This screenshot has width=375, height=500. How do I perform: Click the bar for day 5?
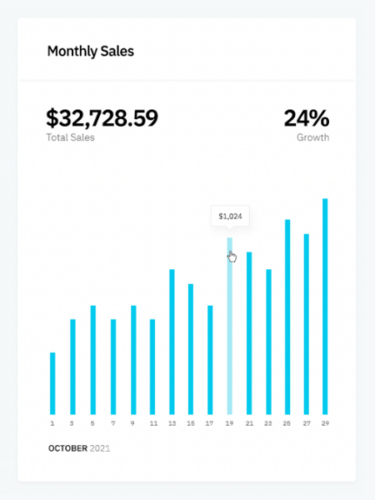tap(93, 360)
